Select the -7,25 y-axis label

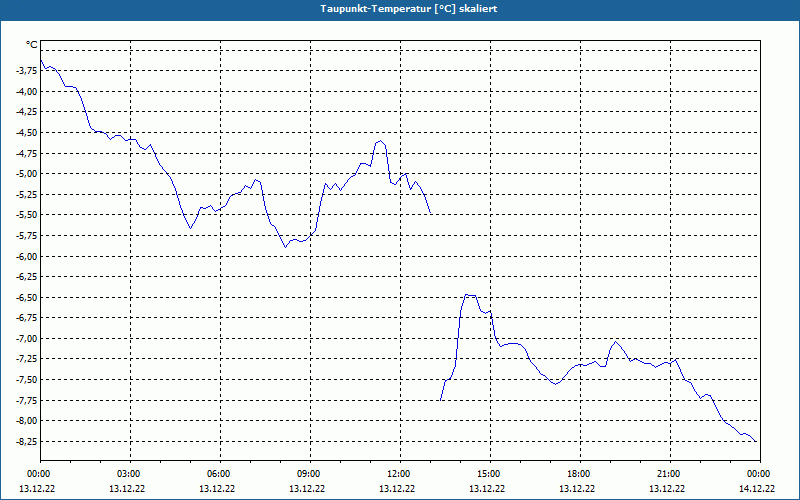coord(28,359)
